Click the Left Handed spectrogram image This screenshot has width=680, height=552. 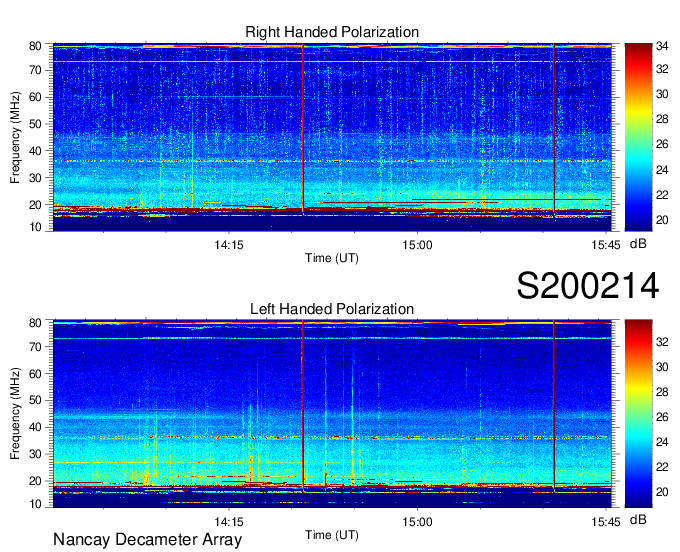pos(332,414)
